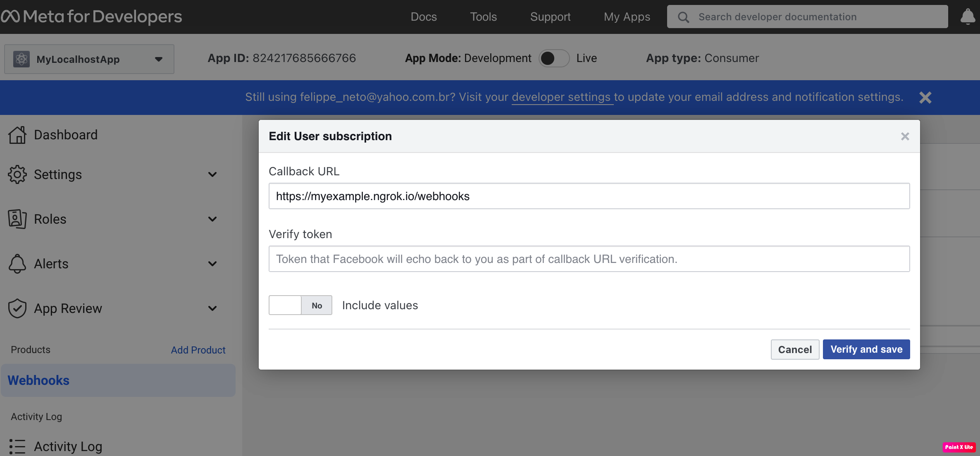Click into the Verify token field

589,259
